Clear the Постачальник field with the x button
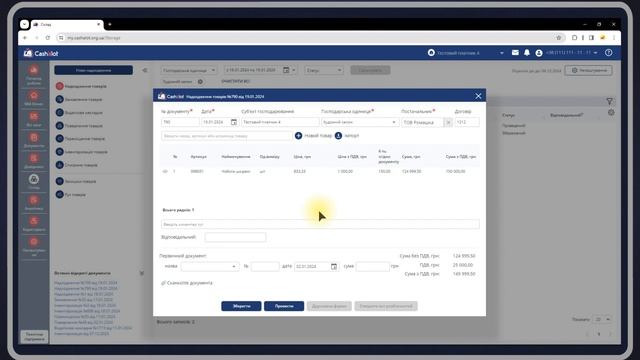The width and height of the screenshot is (640, 360). point(448,122)
